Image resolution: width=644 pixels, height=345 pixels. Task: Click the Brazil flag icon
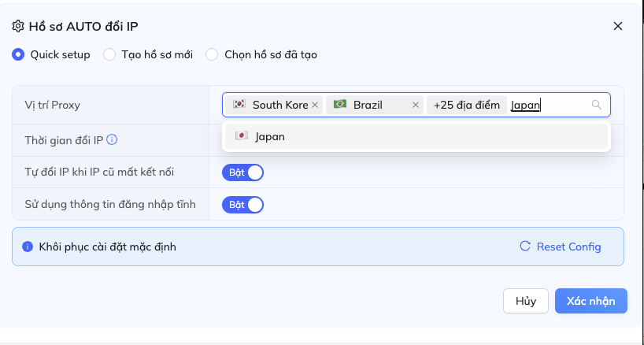340,105
